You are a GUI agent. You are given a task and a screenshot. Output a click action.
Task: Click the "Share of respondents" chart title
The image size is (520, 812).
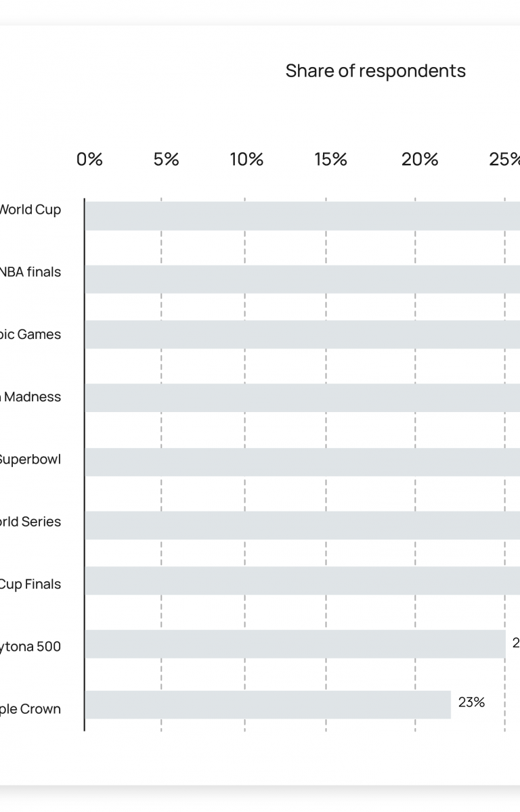coord(375,71)
